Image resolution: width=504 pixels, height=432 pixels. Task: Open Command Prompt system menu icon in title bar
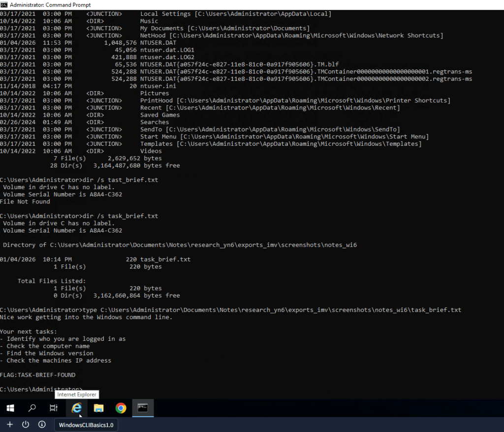click(x=4, y=4)
